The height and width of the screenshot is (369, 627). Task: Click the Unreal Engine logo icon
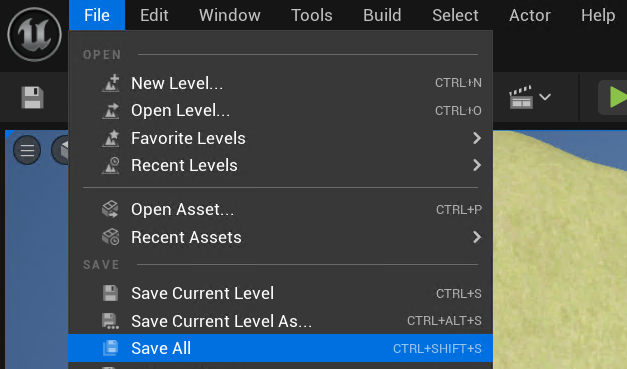point(34,34)
